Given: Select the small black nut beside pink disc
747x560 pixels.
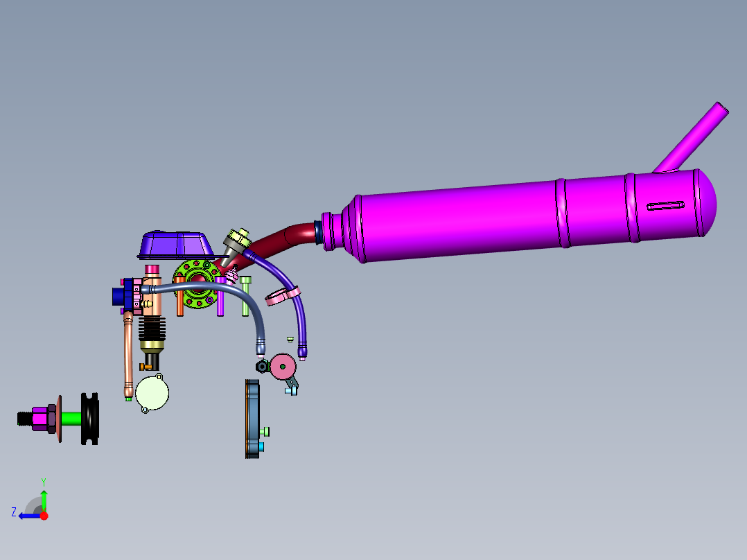Looking at the screenshot, I should point(261,367).
